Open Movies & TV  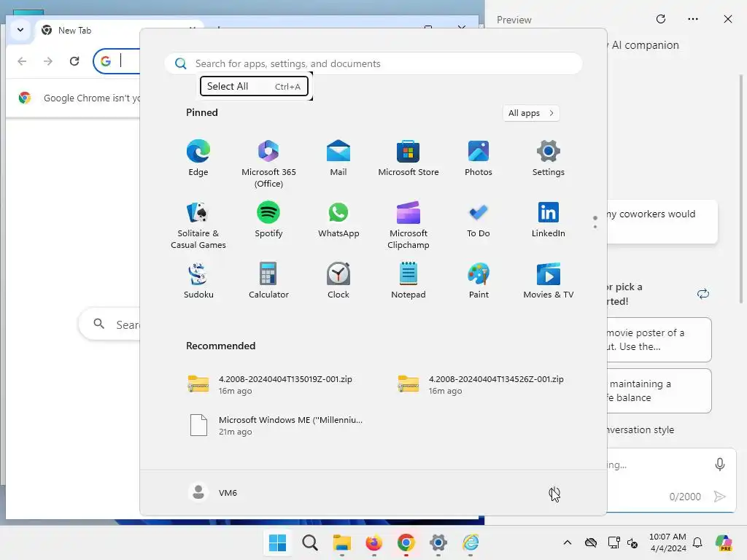pos(549,281)
